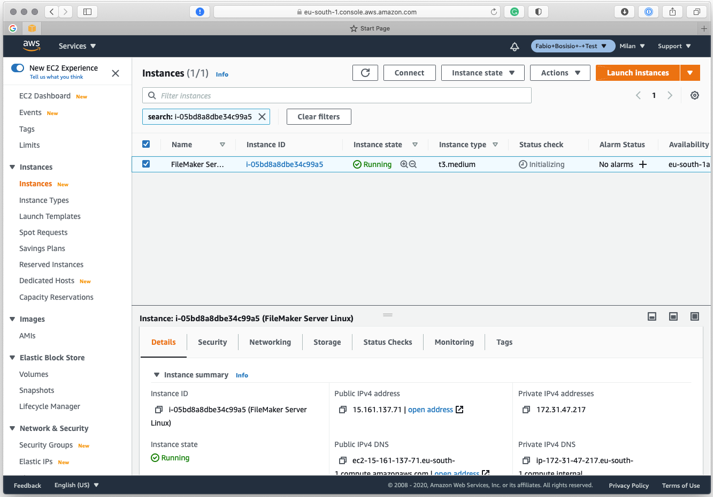Minimize the instance details panel

[x=652, y=316]
